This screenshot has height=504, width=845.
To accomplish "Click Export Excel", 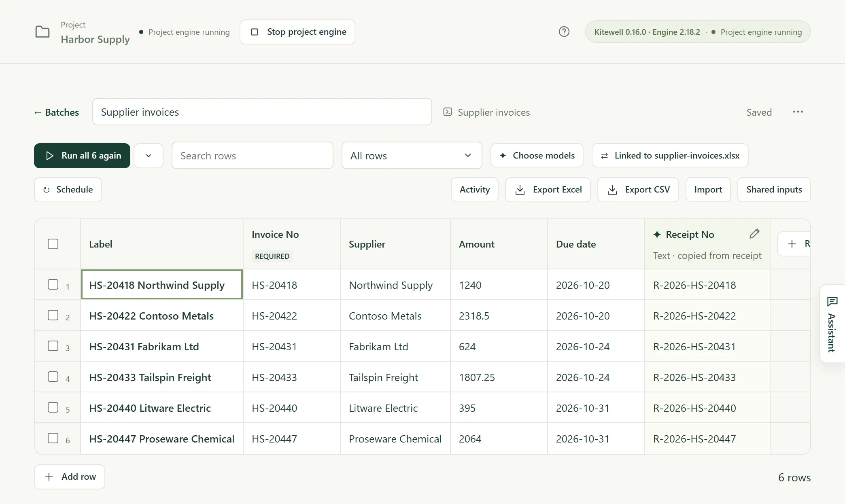I will [548, 189].
